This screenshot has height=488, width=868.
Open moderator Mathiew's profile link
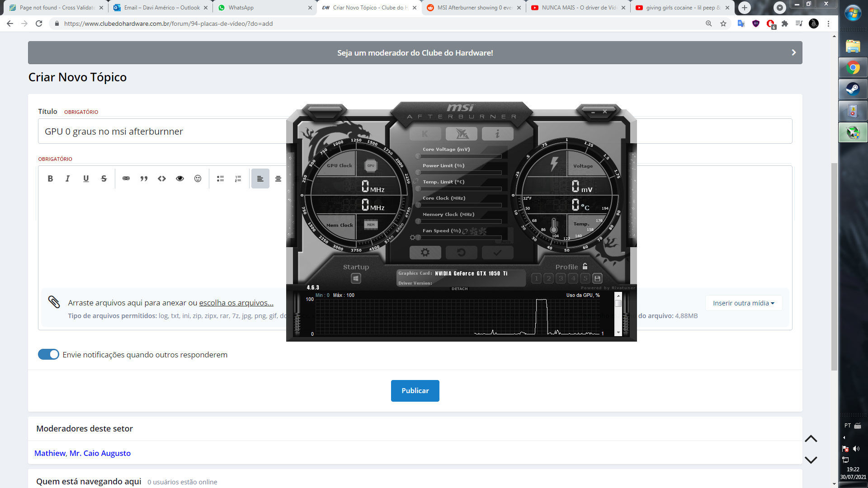50,453
